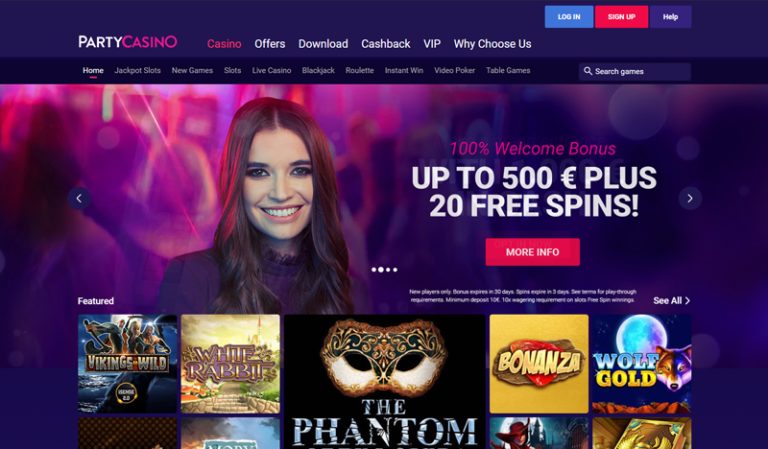The image size is (768, 449).
Task: Open The Phantom featured game tile
Action: (x=384, y=382)
